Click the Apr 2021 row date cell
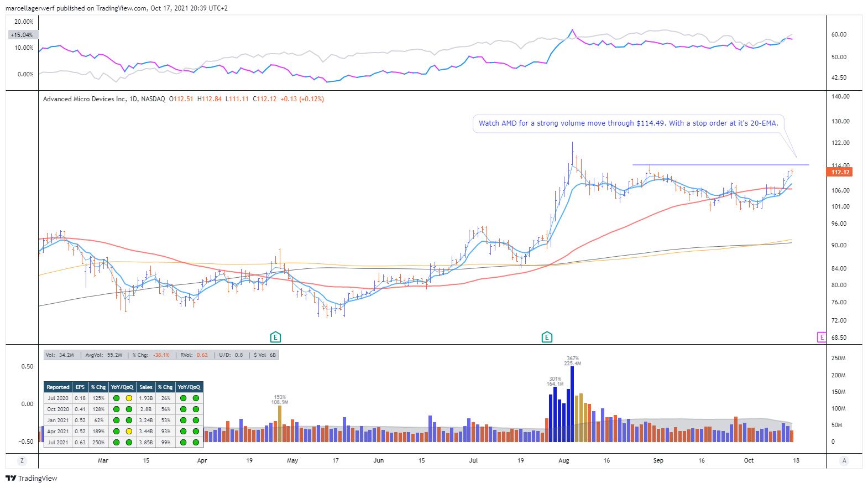 coord(58,432)
